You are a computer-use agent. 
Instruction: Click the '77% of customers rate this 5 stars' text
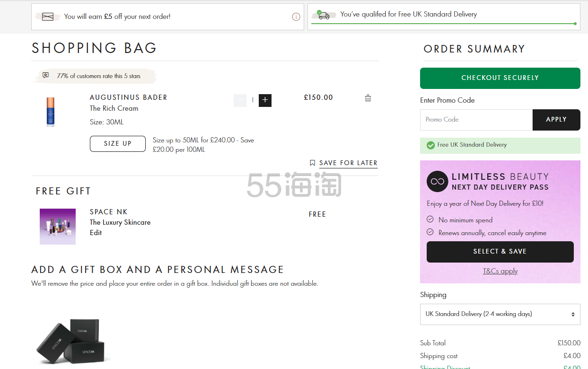98,76
